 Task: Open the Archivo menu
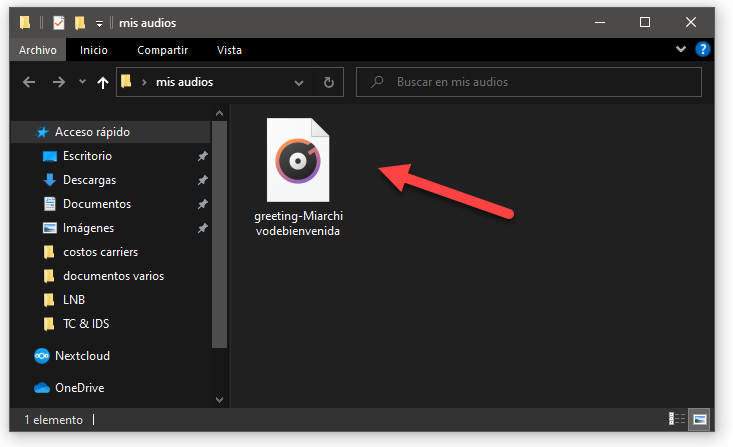[x=38, y=50]
